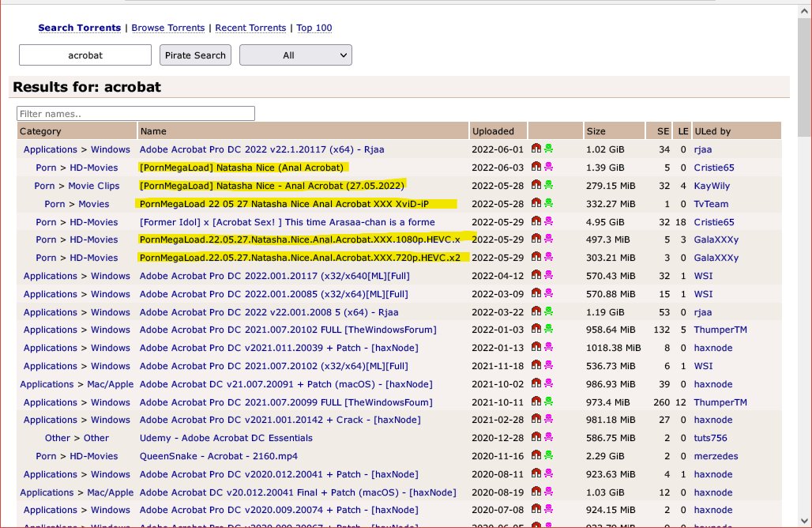This screenshot has width=812, height=528.
Task: Open Acrobat DC v21.007.20091 + Patch macOS torrent
Action: tap(286, 384)
